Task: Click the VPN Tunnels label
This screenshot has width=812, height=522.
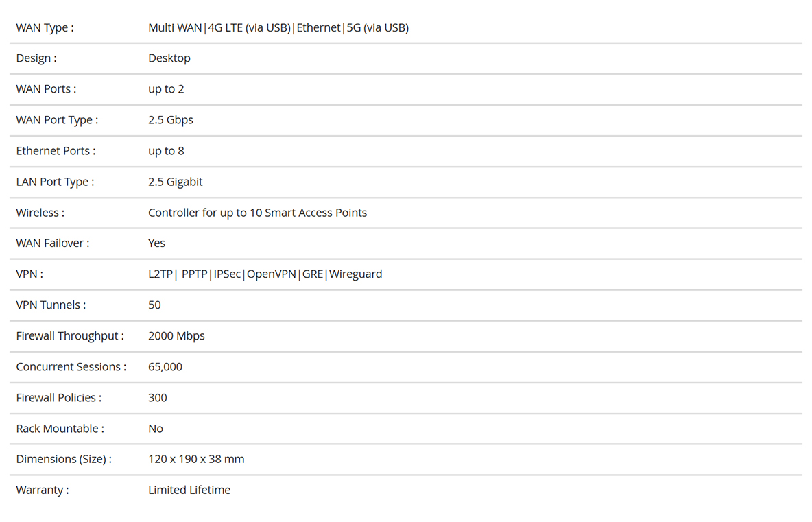Action: (x=51, y=305)
